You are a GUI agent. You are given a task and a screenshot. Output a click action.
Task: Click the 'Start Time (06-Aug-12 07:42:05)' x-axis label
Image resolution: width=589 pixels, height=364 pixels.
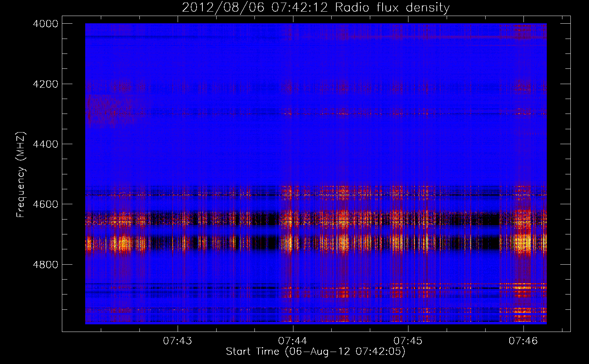(x=316, y=352)
